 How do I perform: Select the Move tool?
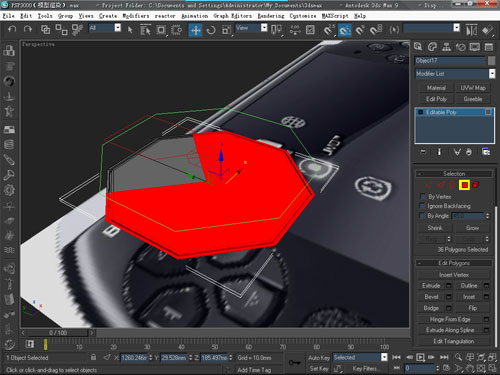coord(196,30)
